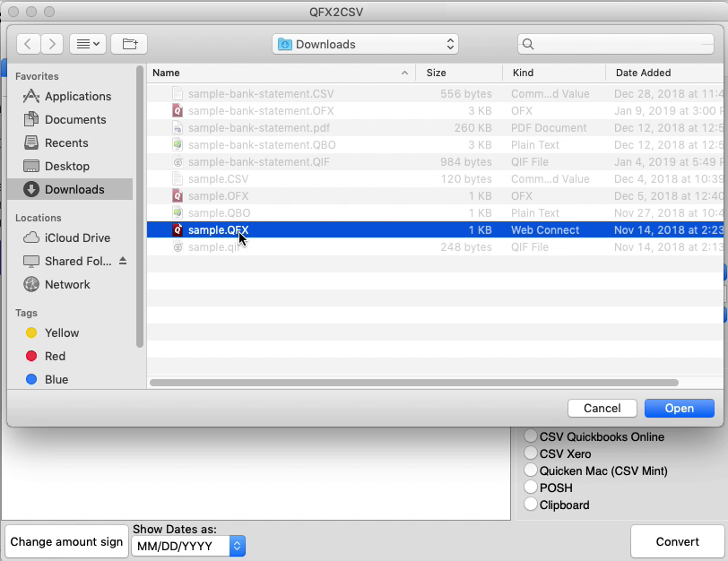Click the PDF Document kind cell

(549, 127)
